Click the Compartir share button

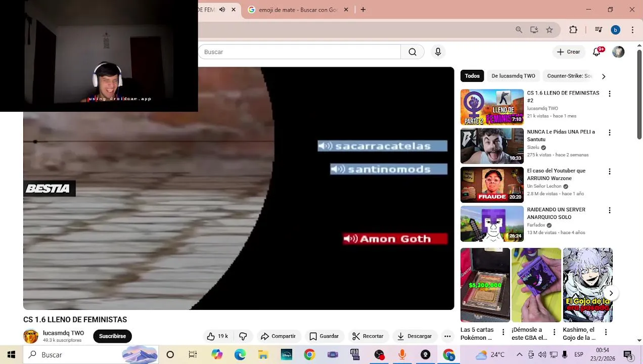tap(278, 336)
